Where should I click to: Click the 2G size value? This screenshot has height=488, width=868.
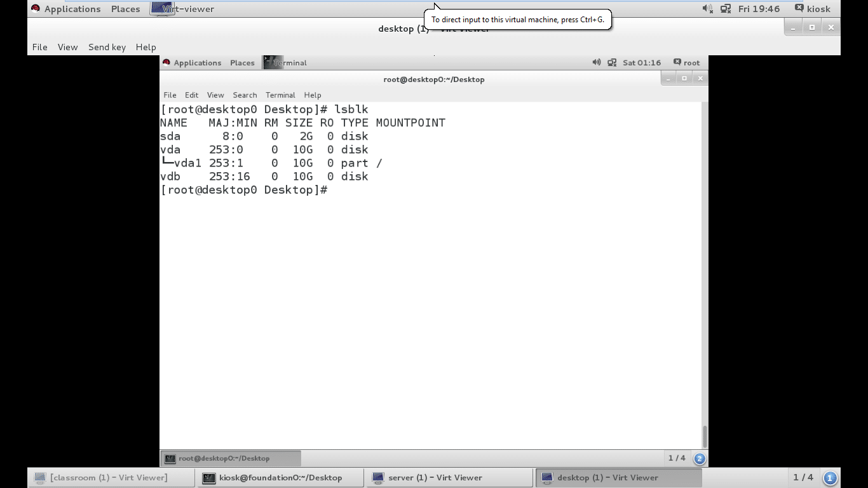point(306,136)
